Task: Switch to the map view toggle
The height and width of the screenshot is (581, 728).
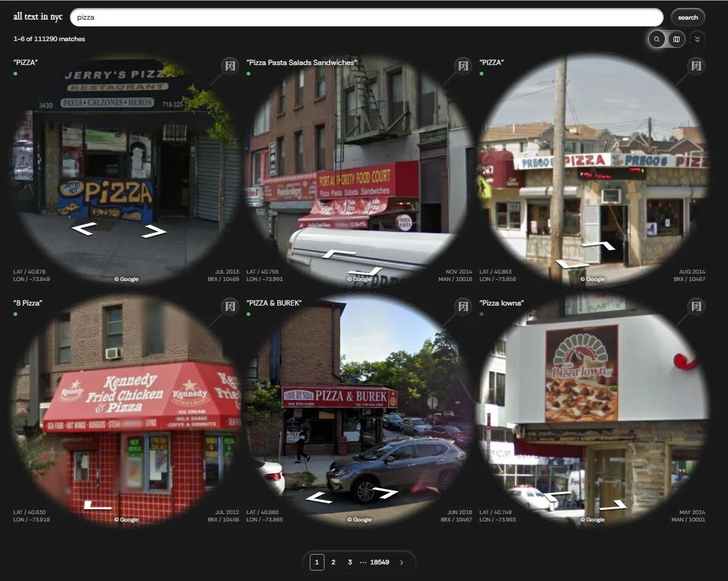Action: 676,39
